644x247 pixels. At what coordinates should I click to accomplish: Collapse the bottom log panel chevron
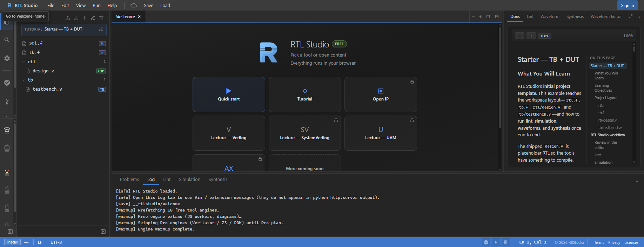637,181
